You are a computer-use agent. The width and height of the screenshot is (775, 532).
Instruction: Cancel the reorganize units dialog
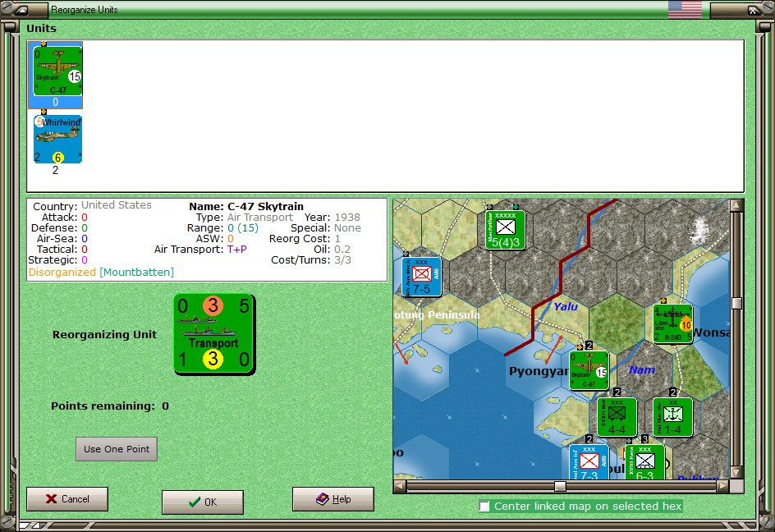[x=67, y=499]
